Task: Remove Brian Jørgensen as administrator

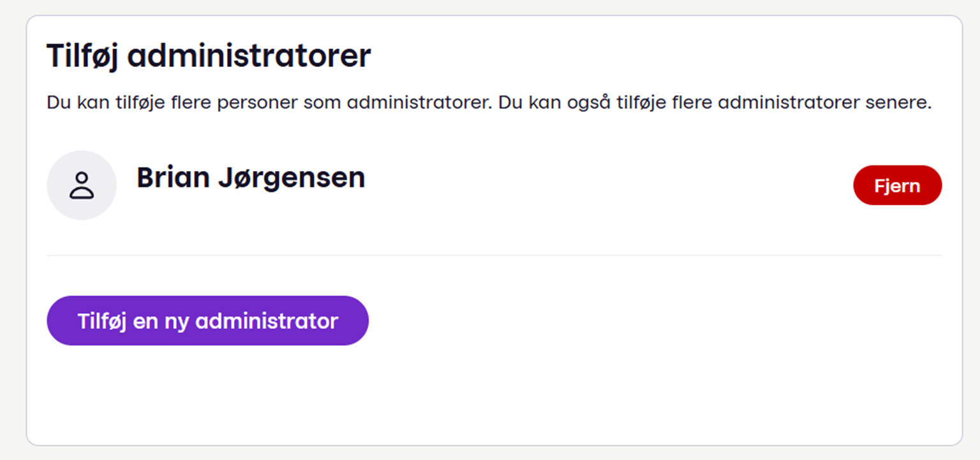Action: [x=897, y=186]
